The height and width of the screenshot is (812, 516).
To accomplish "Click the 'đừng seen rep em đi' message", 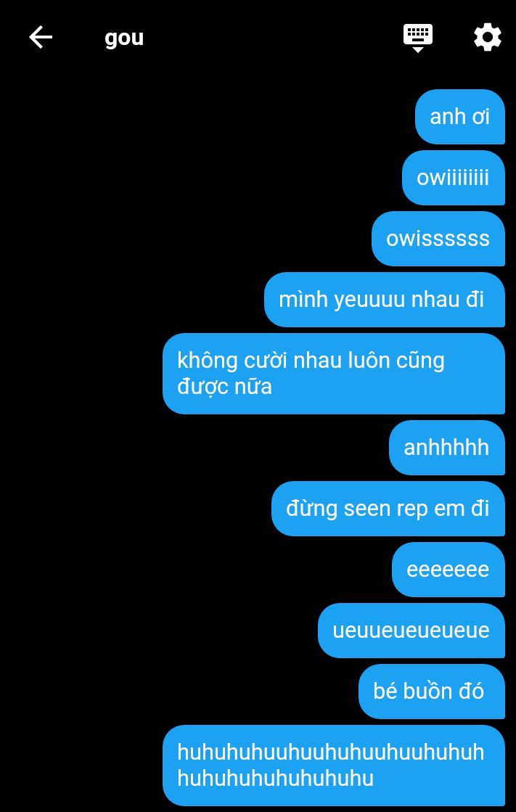I will coord(388,509).
